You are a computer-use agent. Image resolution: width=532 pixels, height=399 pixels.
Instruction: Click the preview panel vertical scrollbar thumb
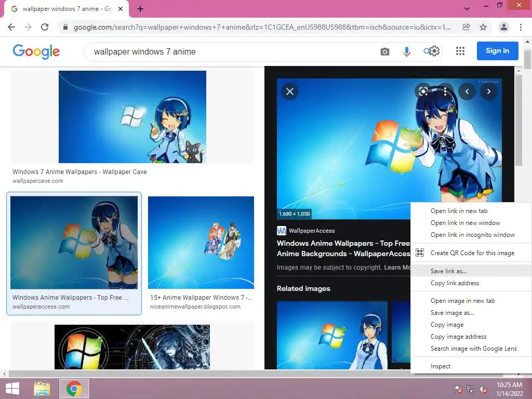point(518,120)
